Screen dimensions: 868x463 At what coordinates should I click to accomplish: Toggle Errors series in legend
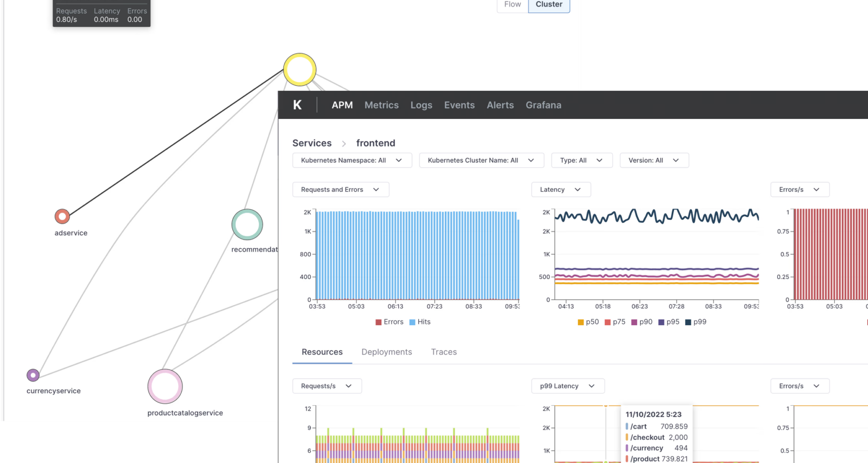[x=389, y=322]
